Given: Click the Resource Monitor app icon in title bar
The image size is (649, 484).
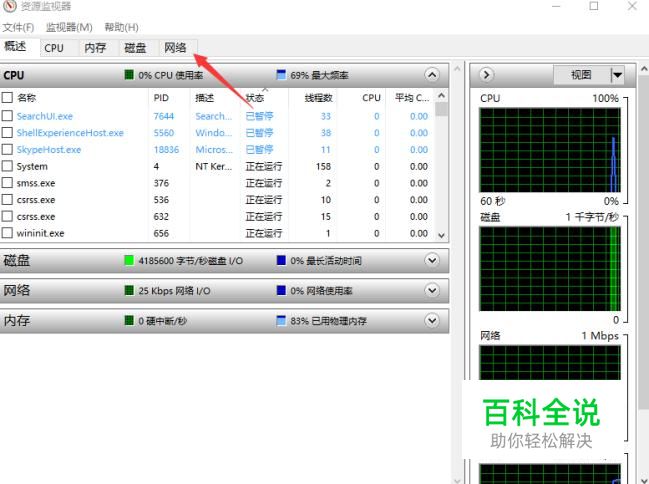Looking at the screenshot, I should tap(9, 6).
